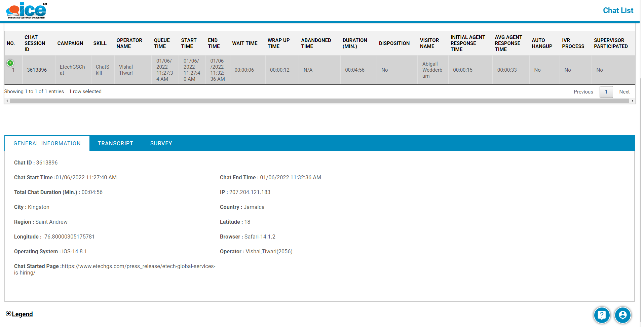Screen dimensions: 644x327
Task: Click the Chat List page title
Action: coord(618,10)
